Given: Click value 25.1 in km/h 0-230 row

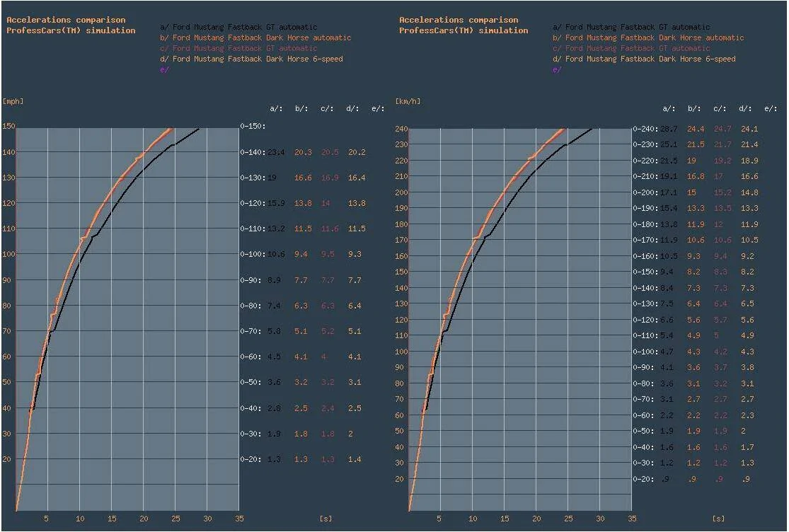Looking at the screenshot, I should pos(669,144).
